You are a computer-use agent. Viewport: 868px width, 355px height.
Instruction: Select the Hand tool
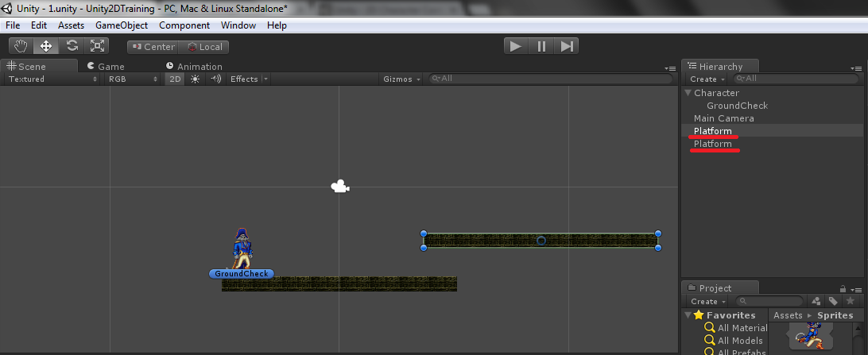click(21, 46)
